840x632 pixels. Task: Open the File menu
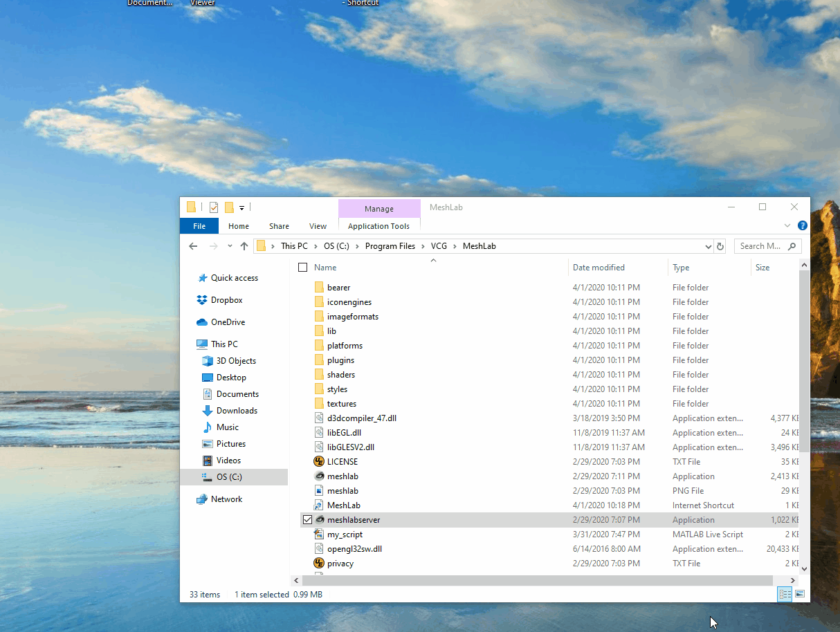tap(199, 226)
